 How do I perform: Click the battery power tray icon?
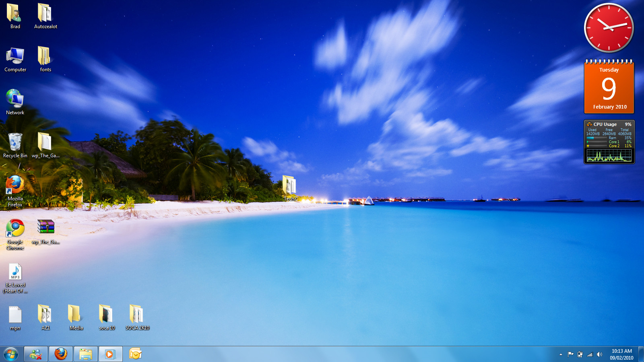tap(580, 354)
